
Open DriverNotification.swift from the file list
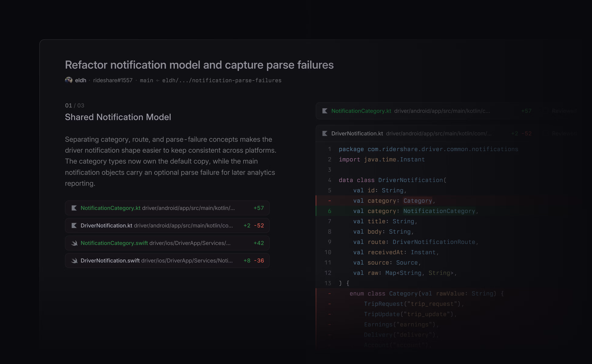[167, 261]
